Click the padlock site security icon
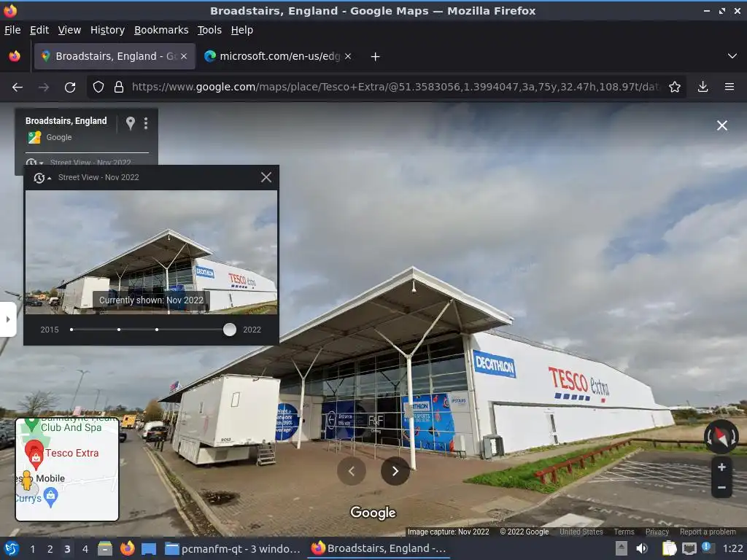This screenshot has width=747, height=560. [119, 87]
